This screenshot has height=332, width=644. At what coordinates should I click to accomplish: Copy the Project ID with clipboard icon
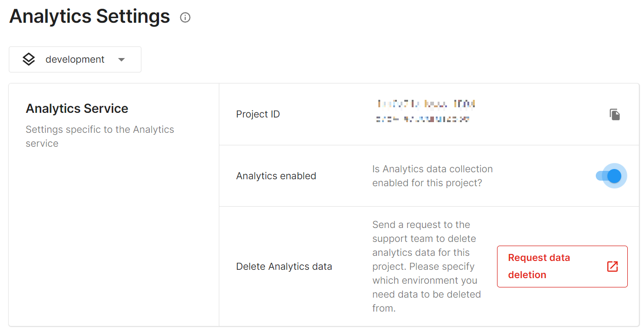click(x=615, y=114)
